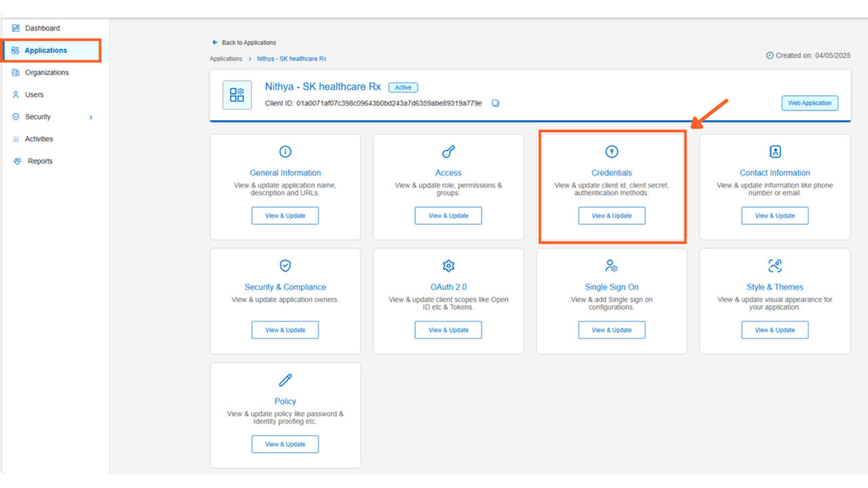Click the Security & Compliance card title

pyautogui.click(x=285, y=287)
